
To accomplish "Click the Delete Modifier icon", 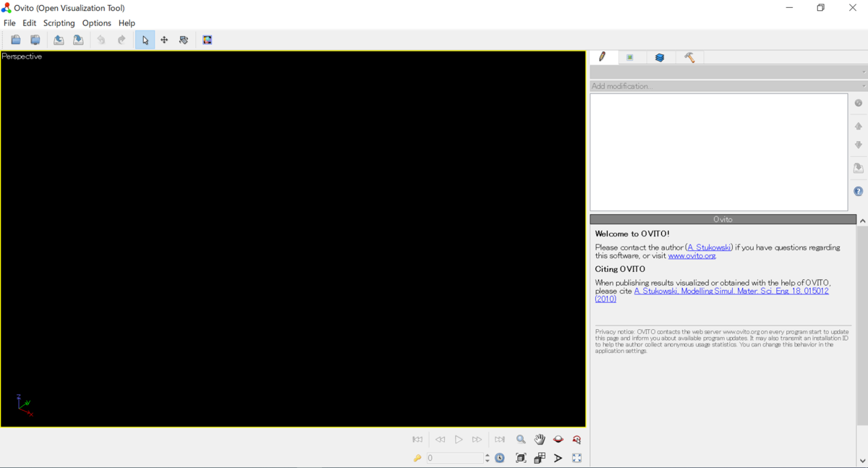I will coord(859,103).
